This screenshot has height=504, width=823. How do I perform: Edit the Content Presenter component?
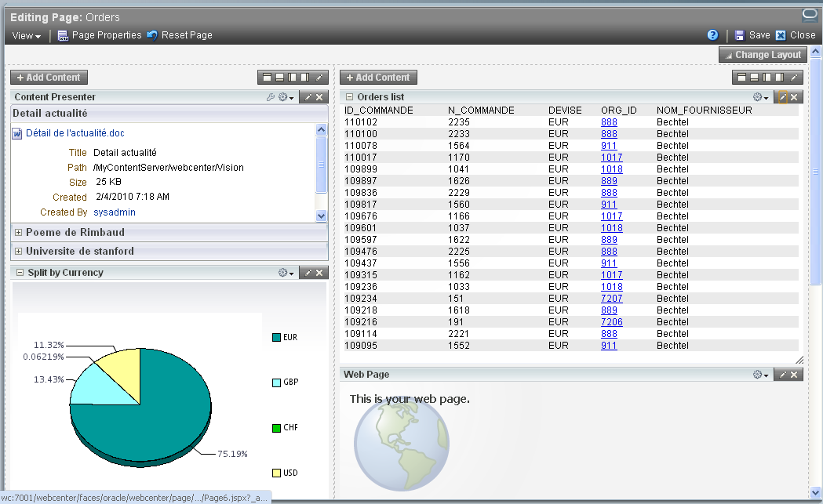tap(308, 97)
